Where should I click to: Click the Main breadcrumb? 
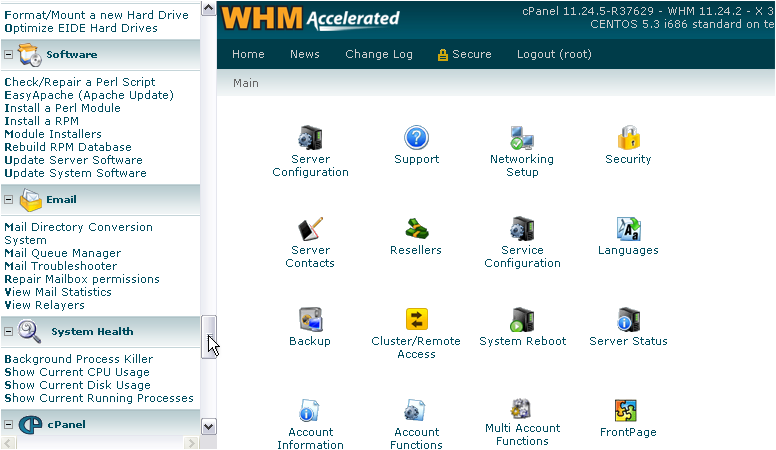[x=245, y=83]
